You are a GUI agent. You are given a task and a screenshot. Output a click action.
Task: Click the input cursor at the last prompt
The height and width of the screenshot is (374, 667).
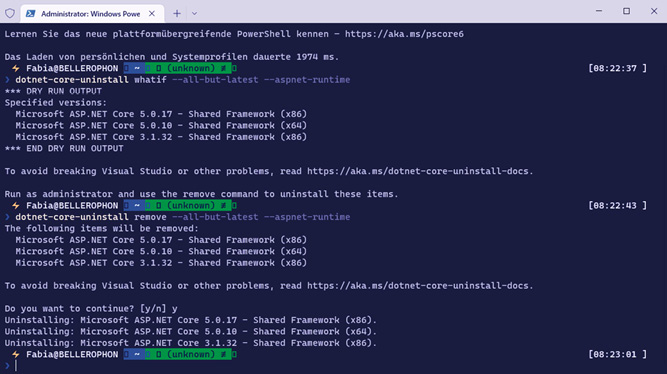pyautogui.click(x=16, y=365)
